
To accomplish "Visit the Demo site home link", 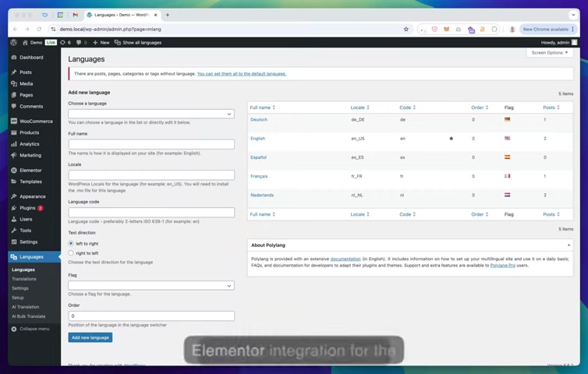I will tap(33, 43).
